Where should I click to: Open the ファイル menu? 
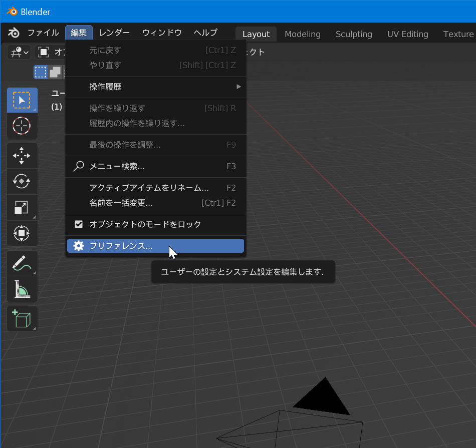[x=43, y=33]
